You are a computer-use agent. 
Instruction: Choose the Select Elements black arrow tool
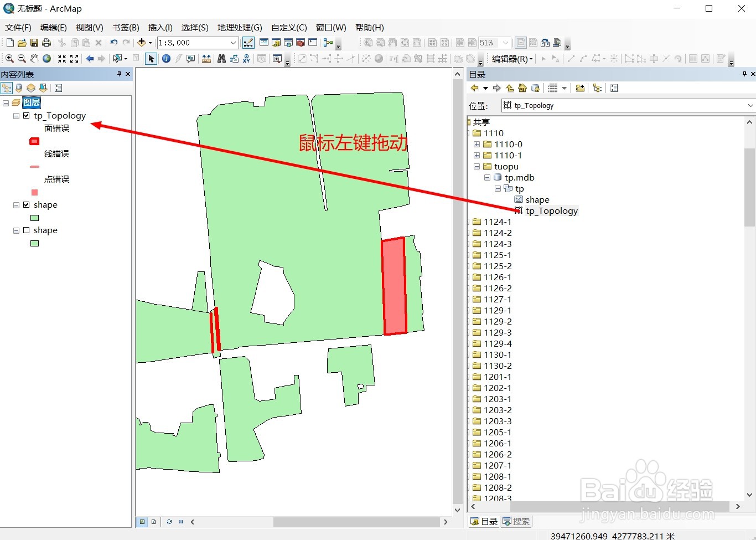coord(151,59)
